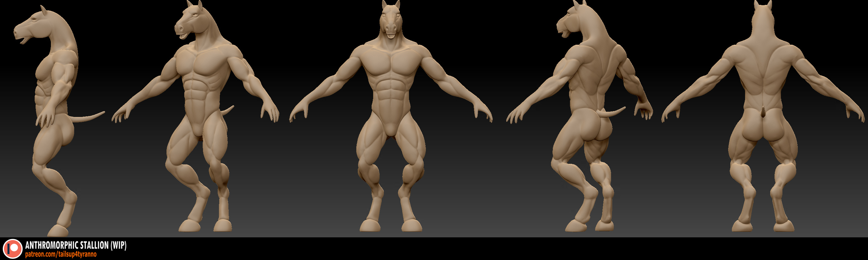This screenshot has width=868, height=260.
Task: Open the patreon.com/tailsup4tyranno link
Action: click(x=61, y=254)
